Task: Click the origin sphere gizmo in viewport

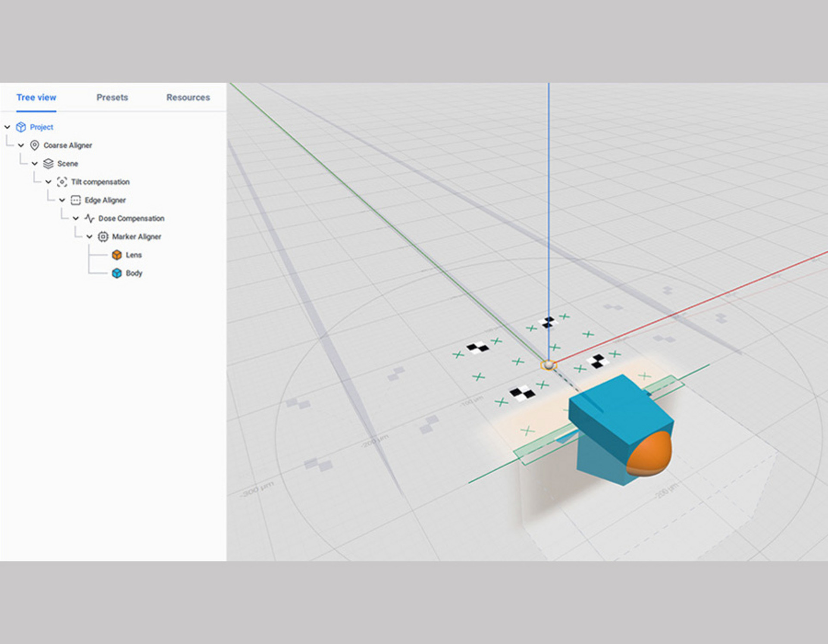Action: pyautogui.click(x=549, y=365)
